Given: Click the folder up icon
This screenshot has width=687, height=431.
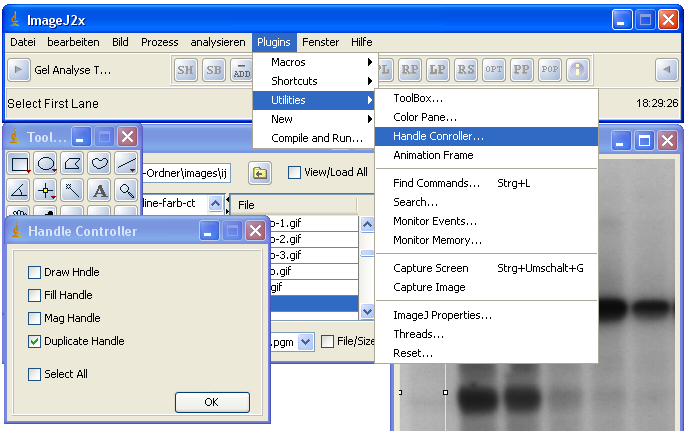Looking at the screenshot, I should click(260, 173).
